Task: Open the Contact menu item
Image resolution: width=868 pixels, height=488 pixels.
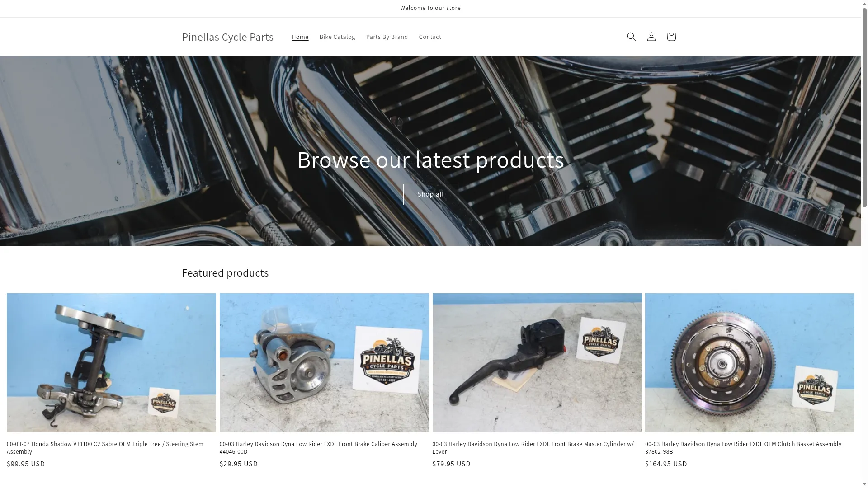Action: pos(430,37)
